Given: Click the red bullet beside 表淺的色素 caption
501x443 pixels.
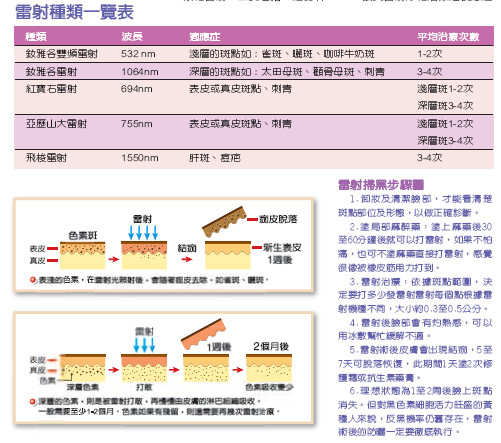Looking at the screenshot, I should 33,280.
